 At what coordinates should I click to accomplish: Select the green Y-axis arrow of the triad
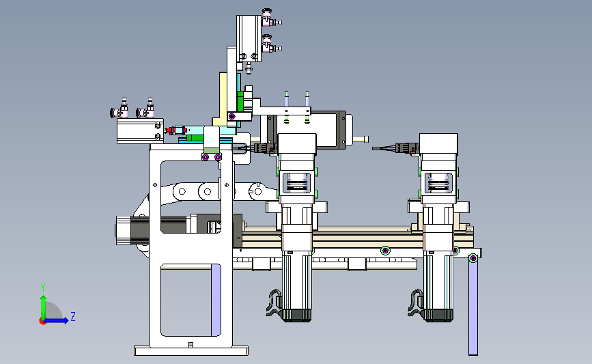click(x=44, y=307)
